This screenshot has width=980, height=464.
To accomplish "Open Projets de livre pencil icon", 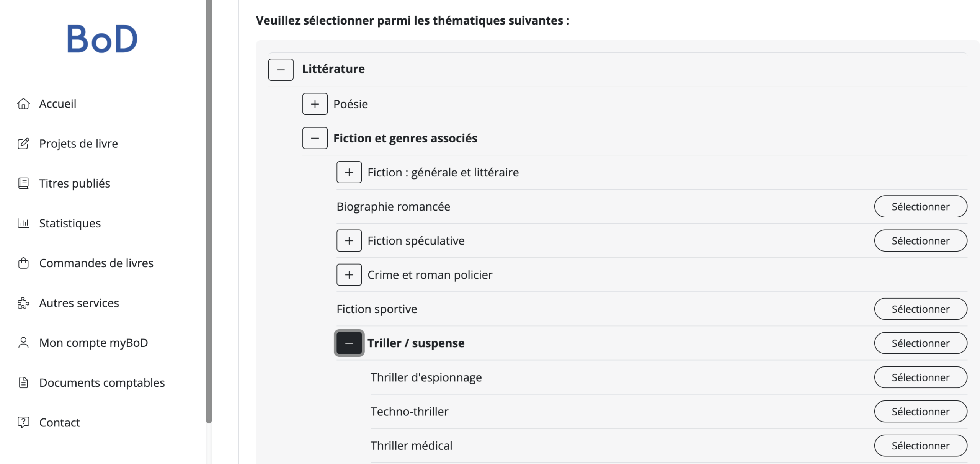I will click(23, 144).
